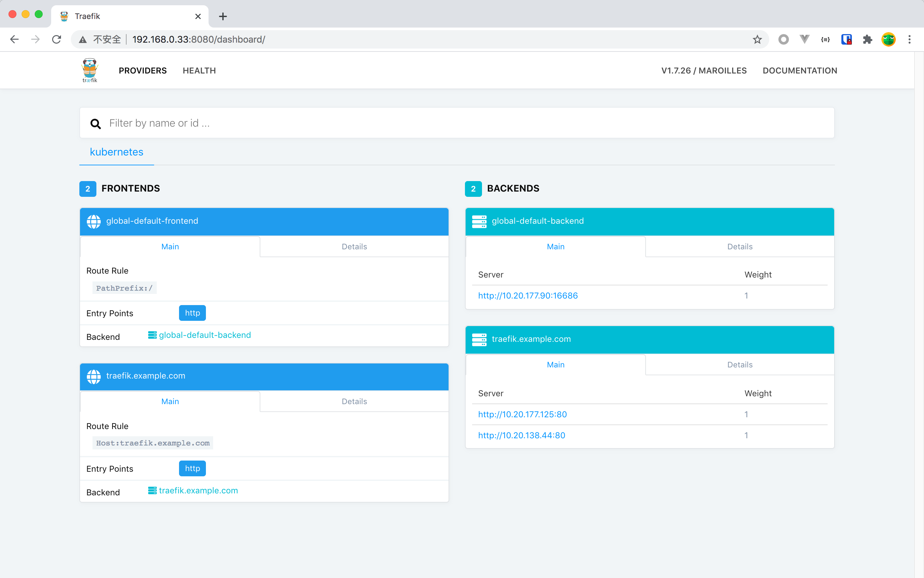Open server http://10.20.177.125:80 link
Screen dimensions: 924x578
pyautogui.click(x=522, y=414)
